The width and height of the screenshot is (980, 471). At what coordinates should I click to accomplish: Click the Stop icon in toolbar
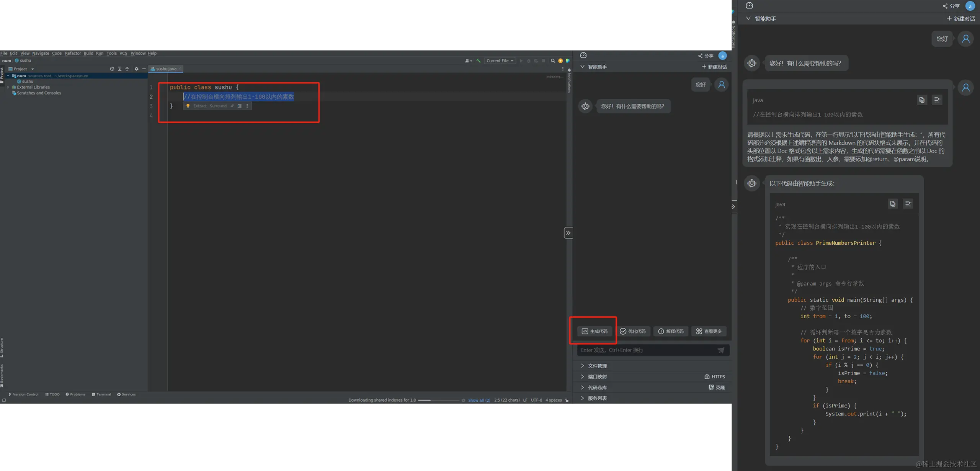point(544,61)
